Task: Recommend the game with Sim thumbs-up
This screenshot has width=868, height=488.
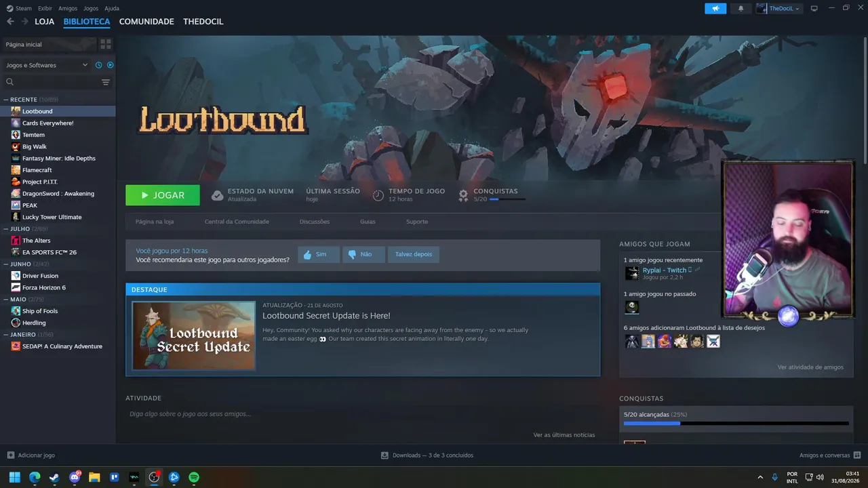Action: (319, 255)
